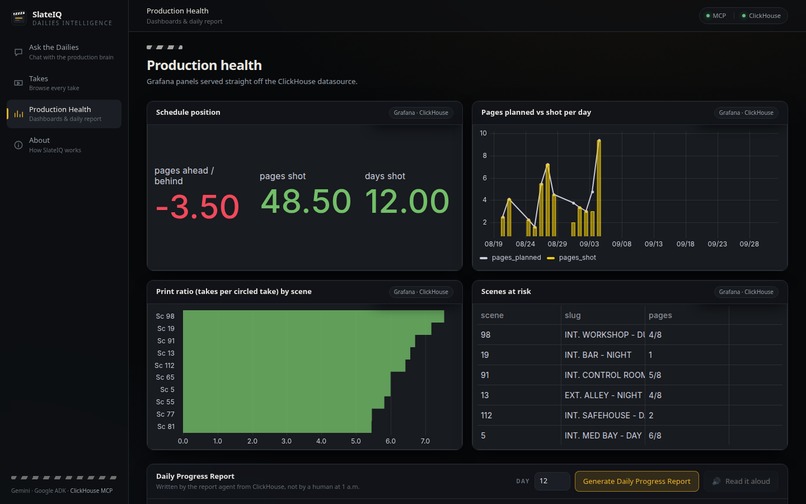
Task: Click the Daily Progress Report heading
Action: coord(195,476)
